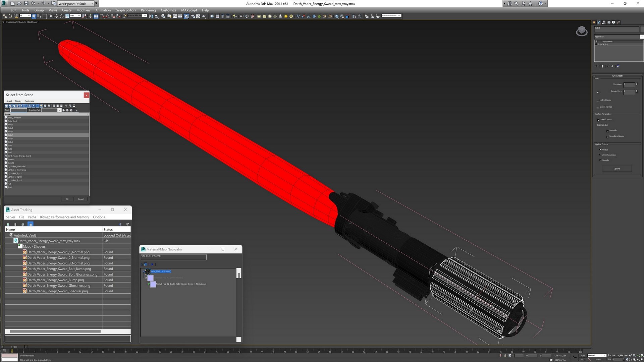Open Paths menu in Asset Tracking
The image size is (644, 362).
click(x=32, y=217)
